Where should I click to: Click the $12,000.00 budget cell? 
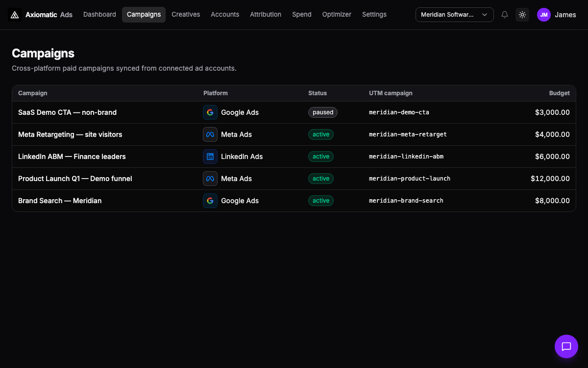tap(550, 179)
